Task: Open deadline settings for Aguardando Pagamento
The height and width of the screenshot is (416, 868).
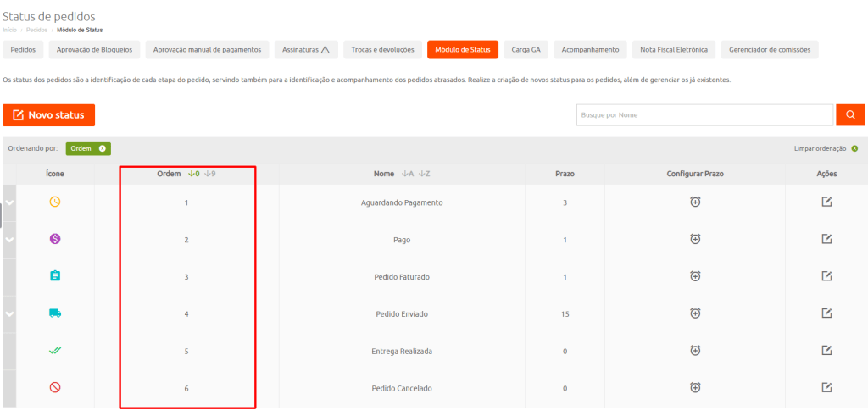Action: pyautogui.click(x=694, y=202)
